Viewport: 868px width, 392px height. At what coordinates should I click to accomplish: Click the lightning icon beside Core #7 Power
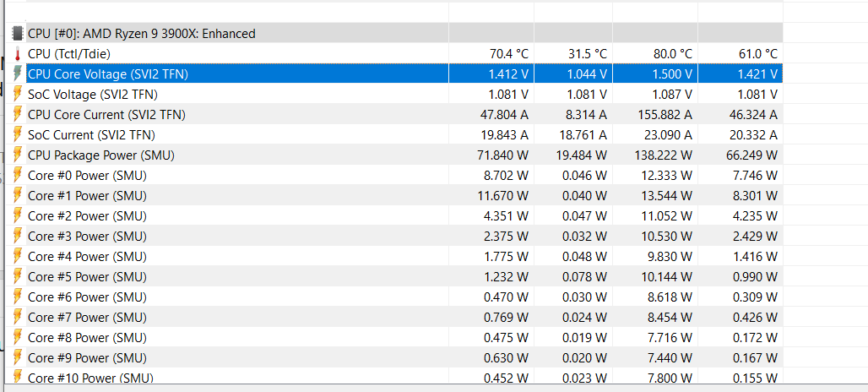pyautogui.click(x=18, y=318)
